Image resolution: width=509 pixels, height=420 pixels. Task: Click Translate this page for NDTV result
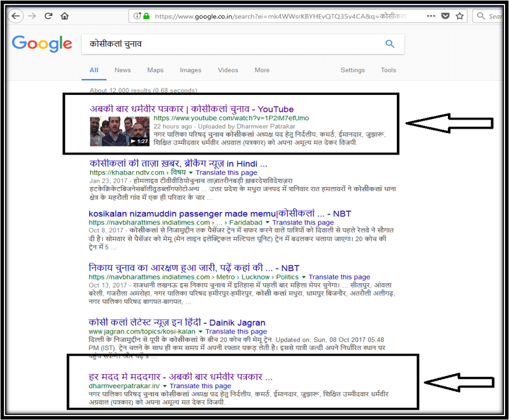pyautogui.click(x=226, y=172)
